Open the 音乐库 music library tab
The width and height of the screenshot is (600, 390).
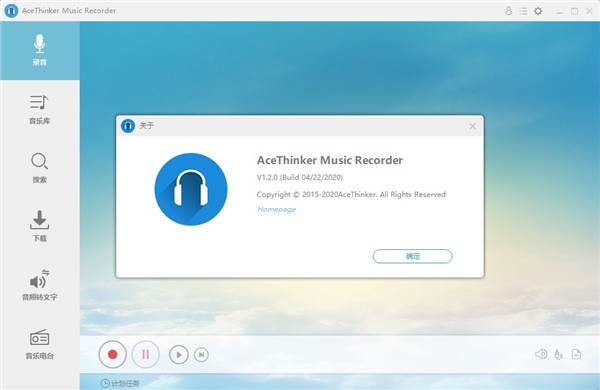click(40, 109)
